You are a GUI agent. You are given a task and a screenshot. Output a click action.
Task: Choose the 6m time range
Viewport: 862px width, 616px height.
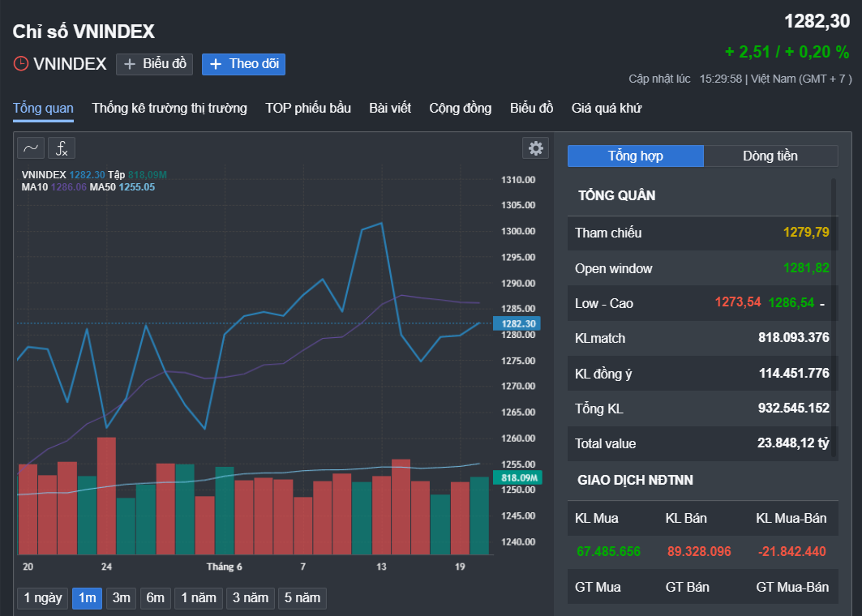[x=155, y=598]
